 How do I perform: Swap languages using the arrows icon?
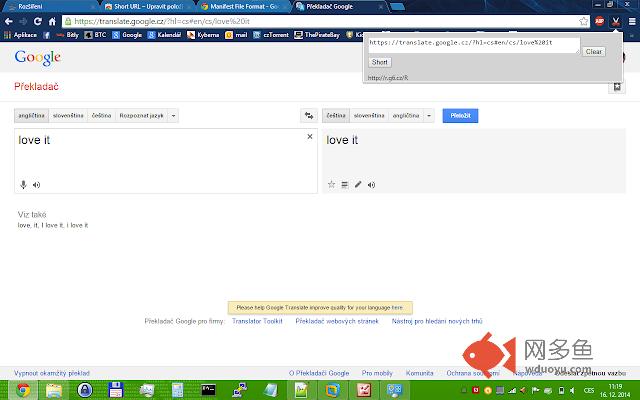coord(308,116)
